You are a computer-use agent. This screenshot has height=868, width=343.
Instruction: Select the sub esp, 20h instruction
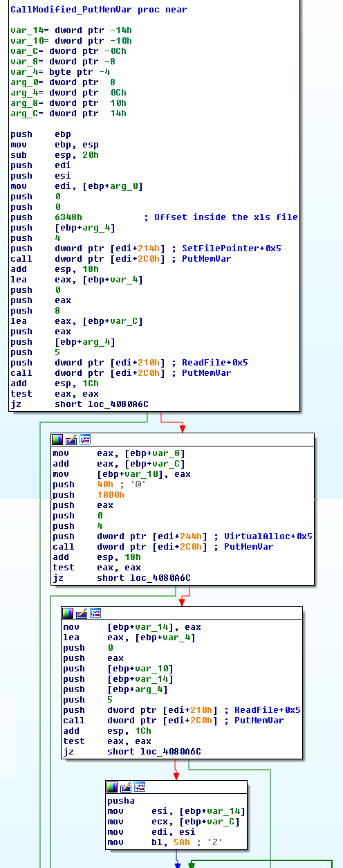(x=55, y=155)
